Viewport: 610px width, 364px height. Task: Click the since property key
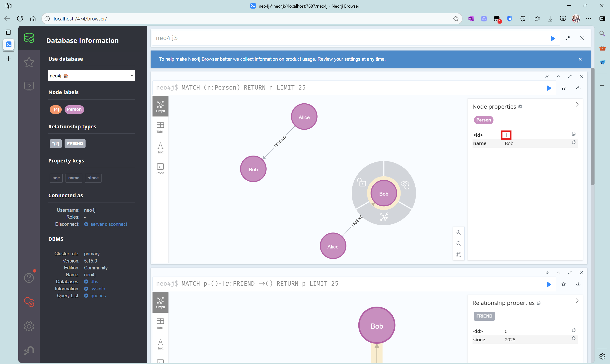pyautogui.click(x=93, y=178)
